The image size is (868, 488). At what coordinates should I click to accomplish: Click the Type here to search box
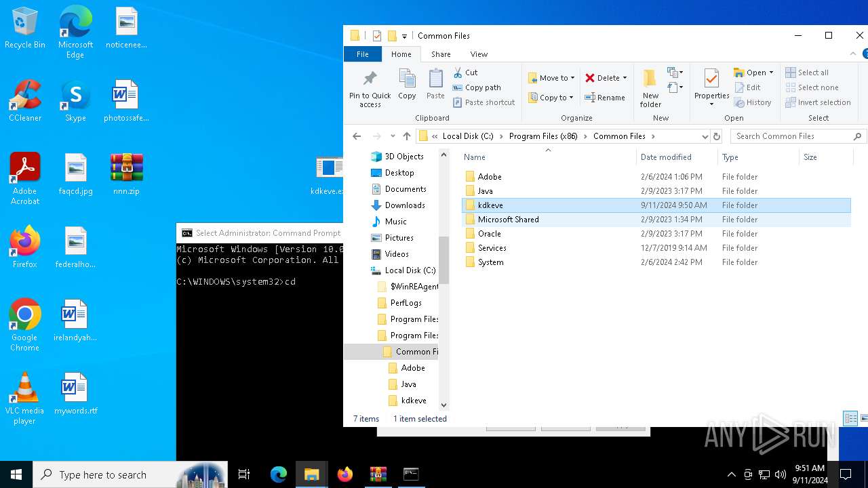click(x=130, y=474)
